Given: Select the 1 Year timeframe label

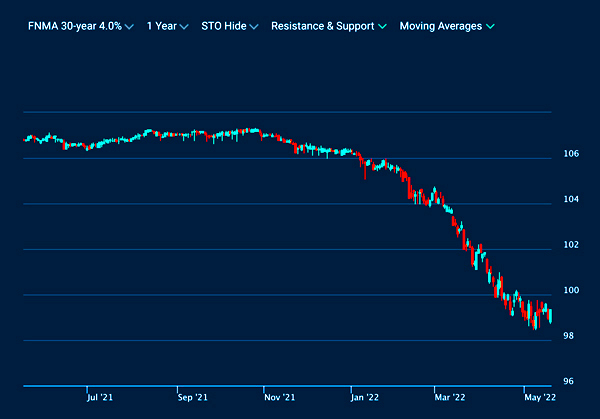Looking at the screenshot, I should [160, 26].
